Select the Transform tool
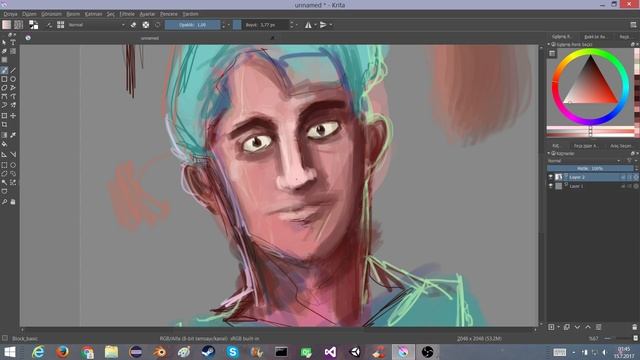Viewport: 640px width, 360px height. coord(4,116)
